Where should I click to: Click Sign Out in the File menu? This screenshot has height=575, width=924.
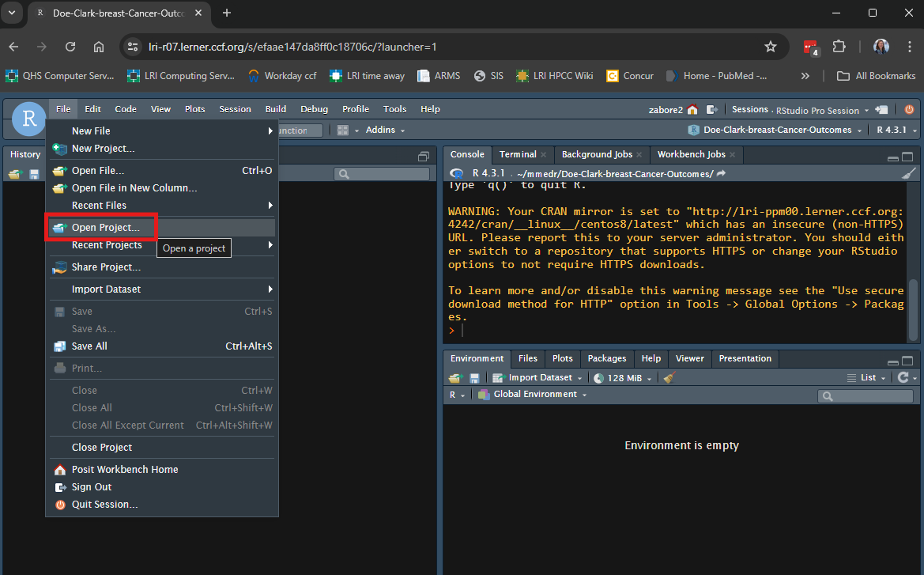160,487
